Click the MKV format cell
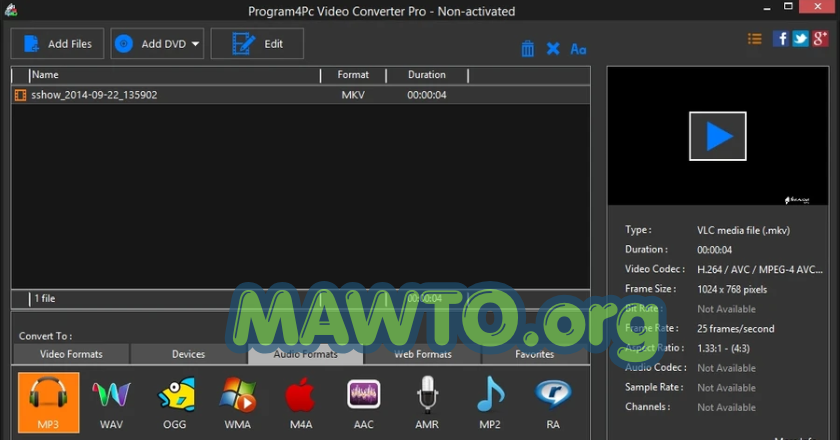 (x=353, y=95)
